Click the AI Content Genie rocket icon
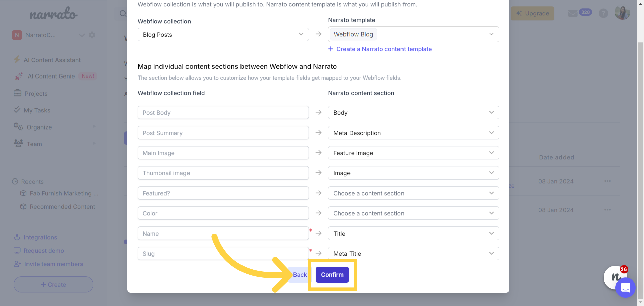Image resolution: width=644 pixels, height=306 pixels. click(19, 76)
